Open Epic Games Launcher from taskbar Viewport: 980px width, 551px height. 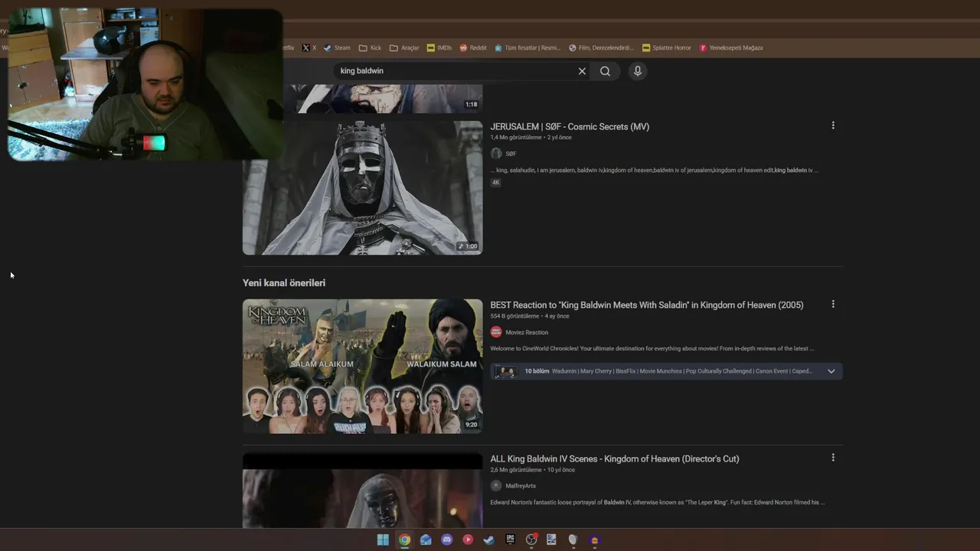tap(510, 540)
